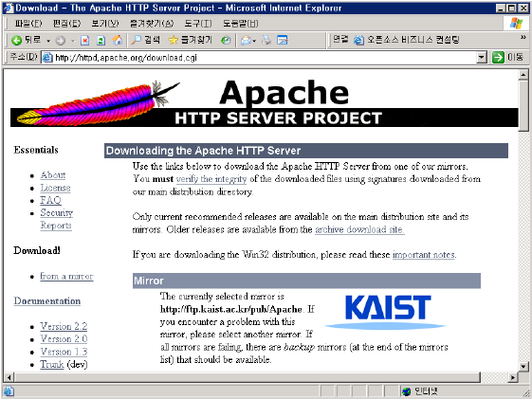Click the Refresh page icon
Screen dimensions: 532x399
click(101, 41)
